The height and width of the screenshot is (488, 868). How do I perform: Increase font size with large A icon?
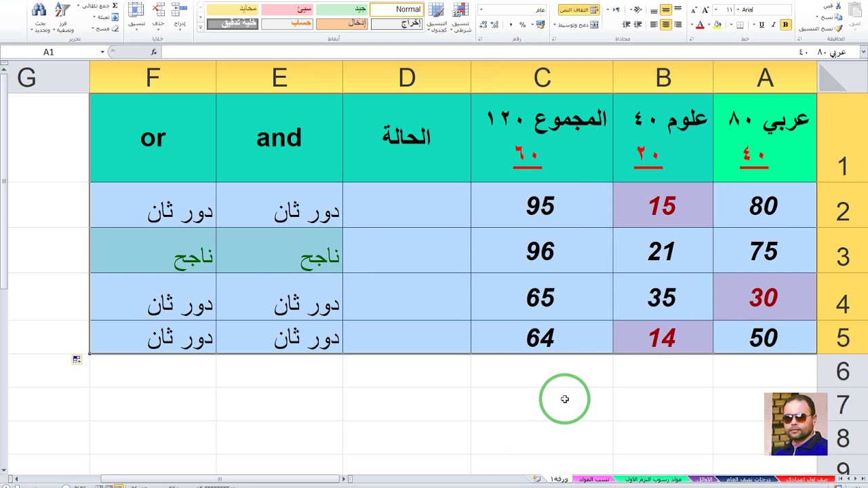point(705,9)
